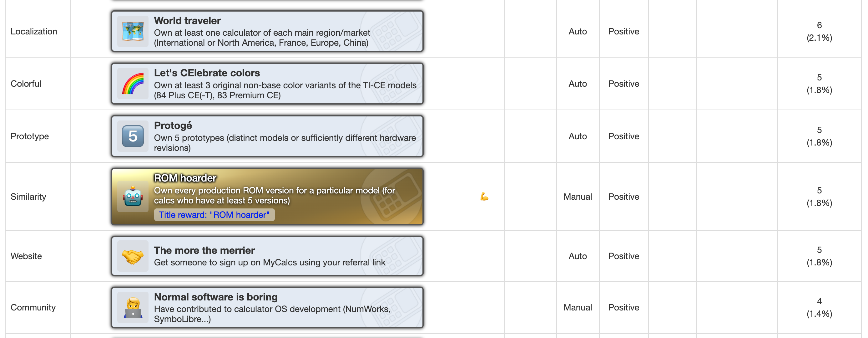
Task: Click the rainbow icon for Let's CElebrate colors
Action: [133, 84]
